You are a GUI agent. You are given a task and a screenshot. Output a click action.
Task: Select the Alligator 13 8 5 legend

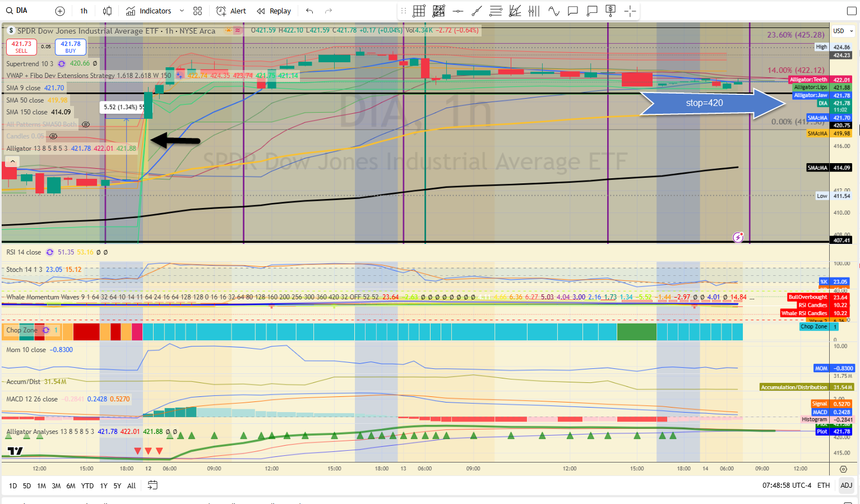click(37, 149)
